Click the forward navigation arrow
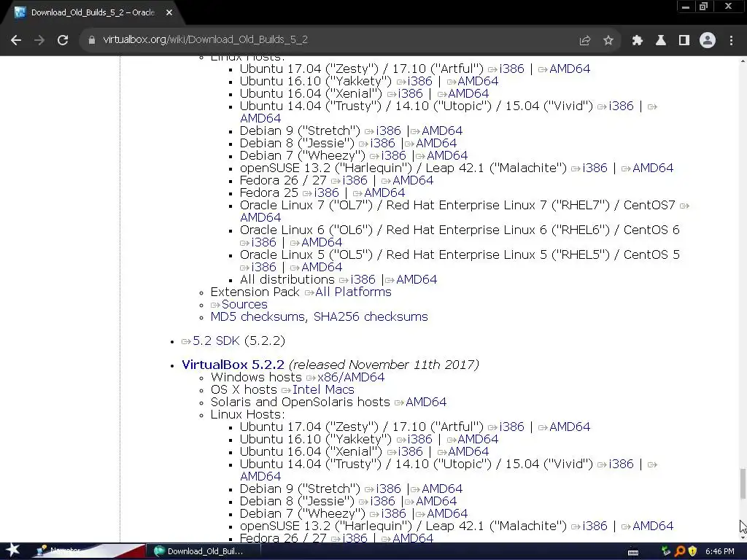747x560 pixels. click(39, 40)
